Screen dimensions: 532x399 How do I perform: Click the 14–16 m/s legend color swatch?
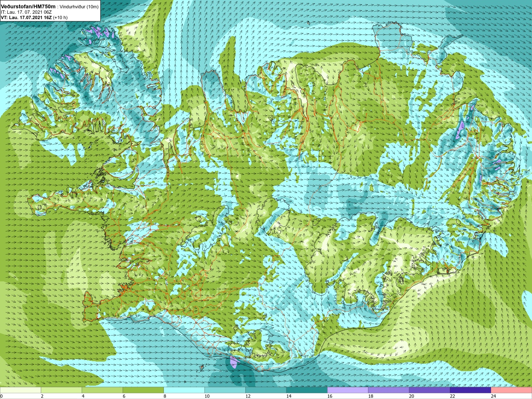pos(307,390)
